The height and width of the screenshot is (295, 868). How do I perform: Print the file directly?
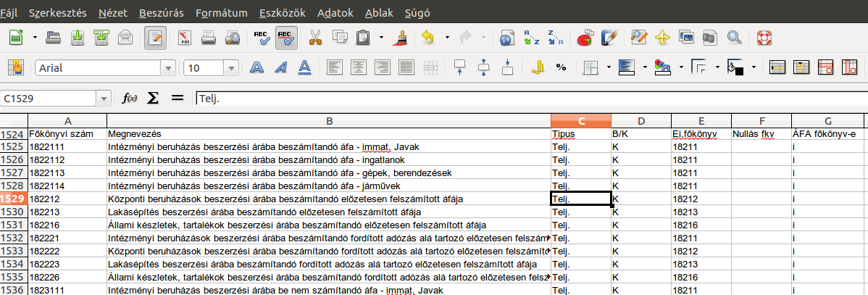click(x=208, y=38)
